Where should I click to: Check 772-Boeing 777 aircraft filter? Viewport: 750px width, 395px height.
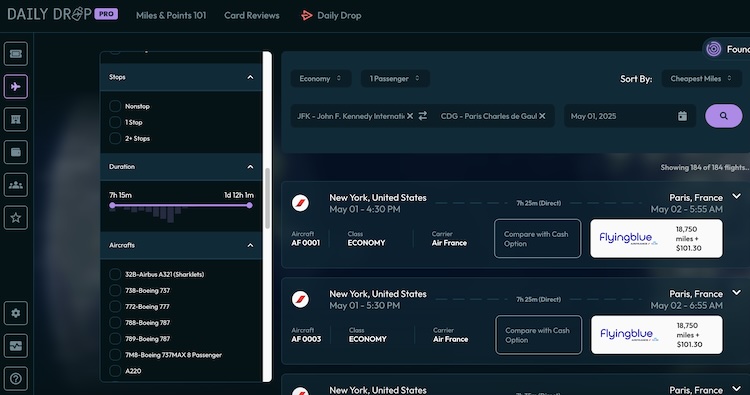[x=115, y=306]
